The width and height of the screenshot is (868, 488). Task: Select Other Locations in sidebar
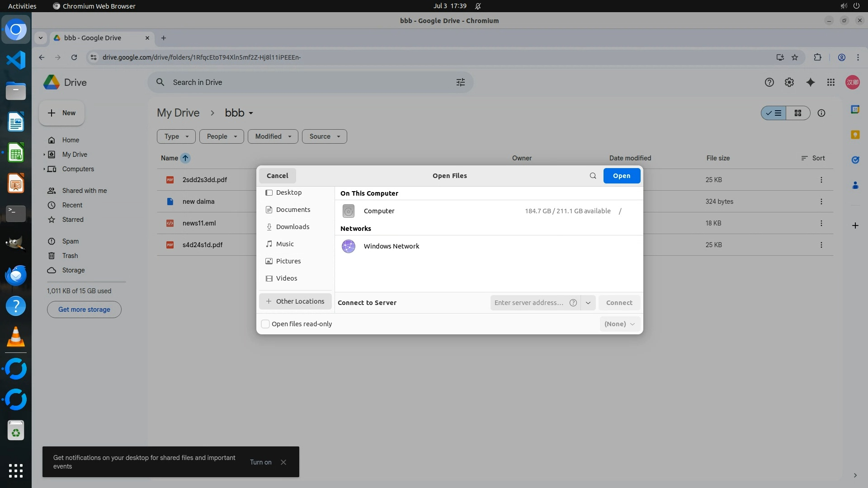pos(295,301)
